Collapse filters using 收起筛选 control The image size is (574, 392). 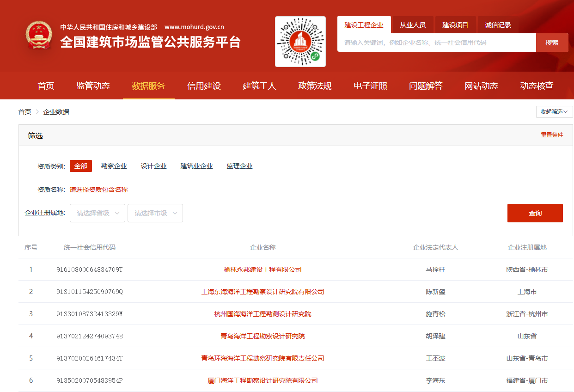pyautogui.click(x=554, y=111)
